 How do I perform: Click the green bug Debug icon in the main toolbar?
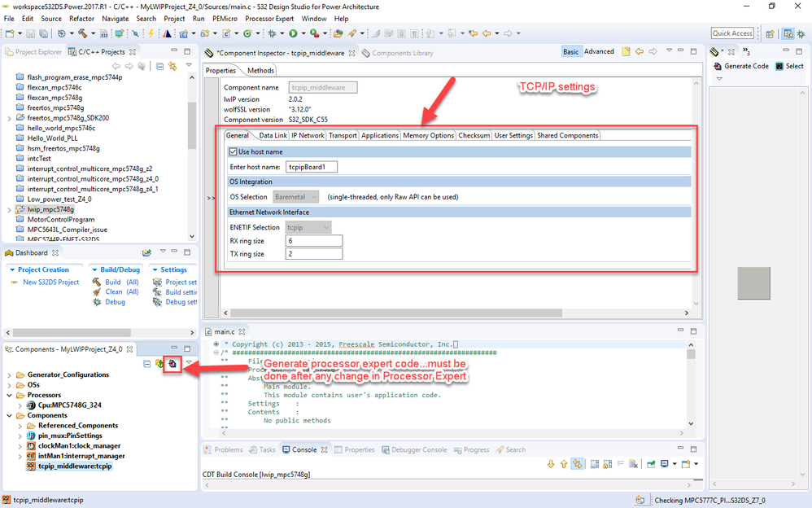(272, 33)
